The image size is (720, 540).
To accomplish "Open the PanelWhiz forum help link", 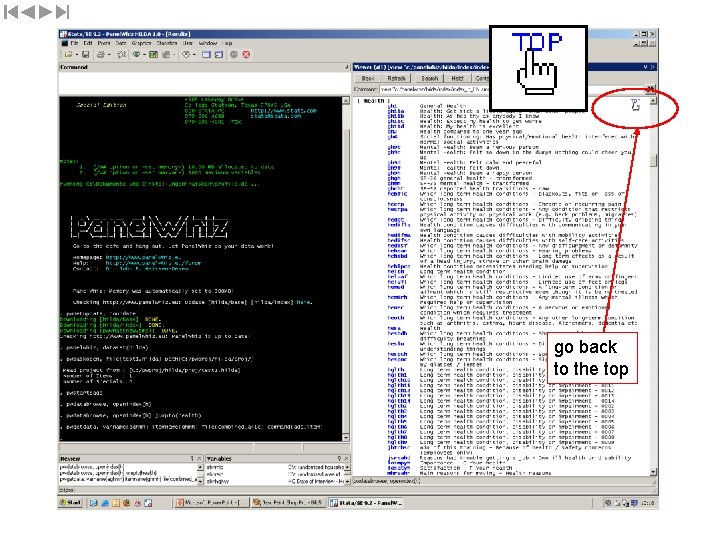I will click(153, 263).
